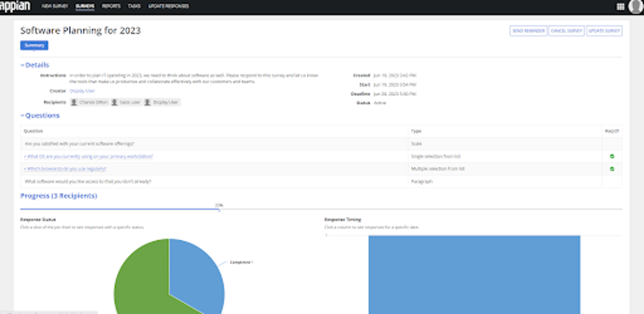Click the Send Reminder button
This screenshot has width=644, height=314.
528,31
